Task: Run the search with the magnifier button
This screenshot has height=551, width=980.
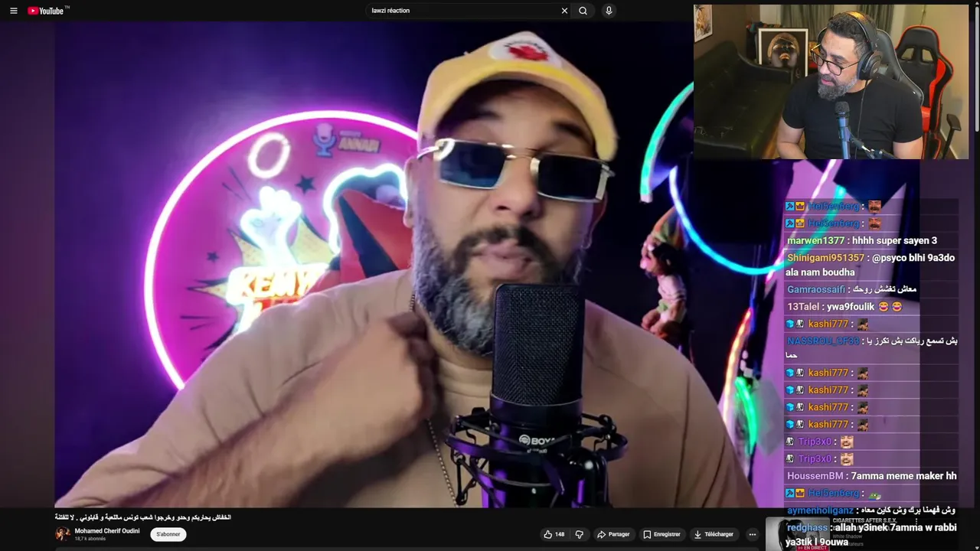Action: click(x=583, y=11)
